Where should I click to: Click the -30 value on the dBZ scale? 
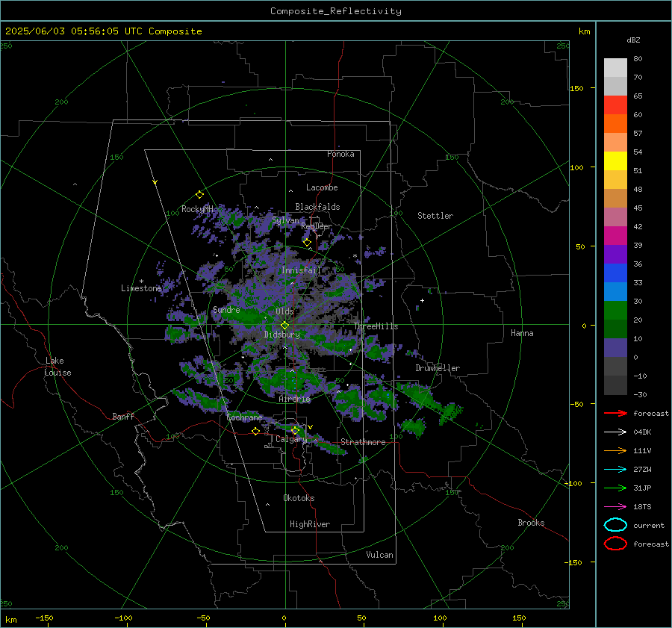pyautogui.click(x=640, y=394)
